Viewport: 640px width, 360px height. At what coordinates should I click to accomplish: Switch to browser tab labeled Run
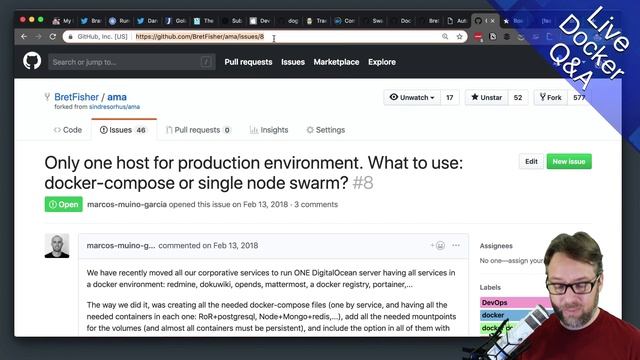(x=119, y=21)
